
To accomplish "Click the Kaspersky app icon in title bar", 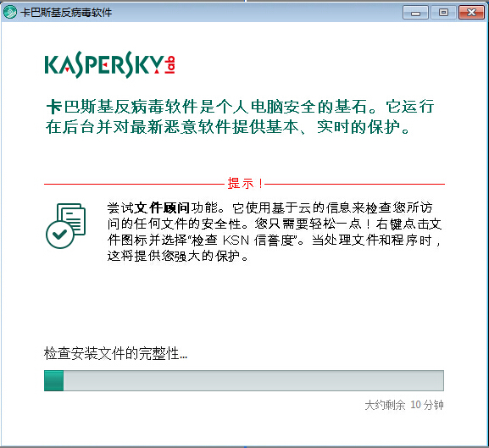I will click(9, 12).
